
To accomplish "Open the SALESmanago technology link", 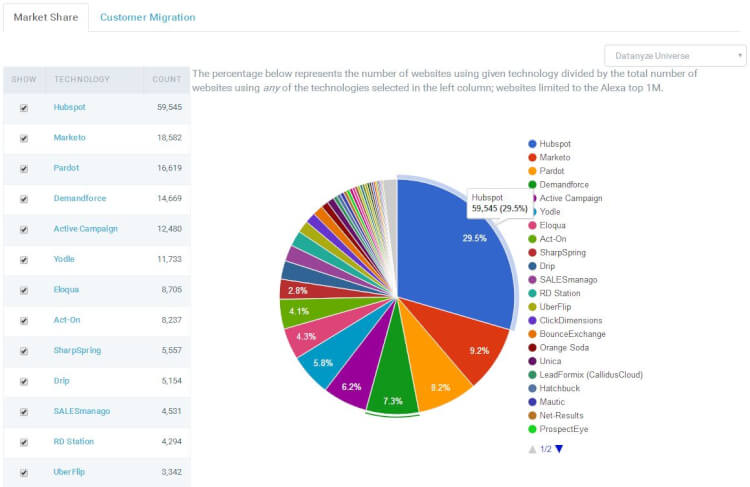I will click(81, 411).
